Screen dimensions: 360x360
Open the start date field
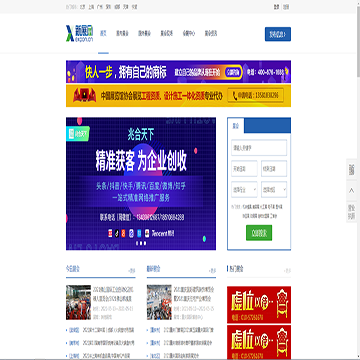tap(244, 169)
